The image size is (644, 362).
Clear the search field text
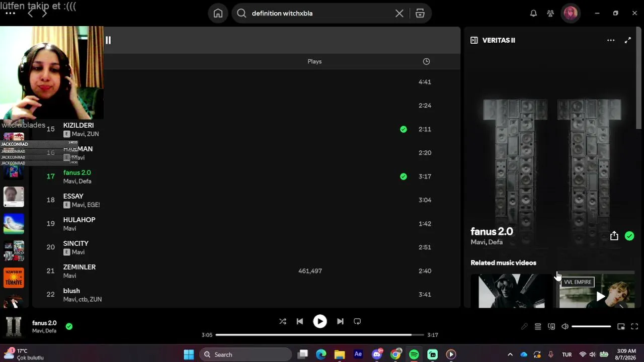point(399,14)
